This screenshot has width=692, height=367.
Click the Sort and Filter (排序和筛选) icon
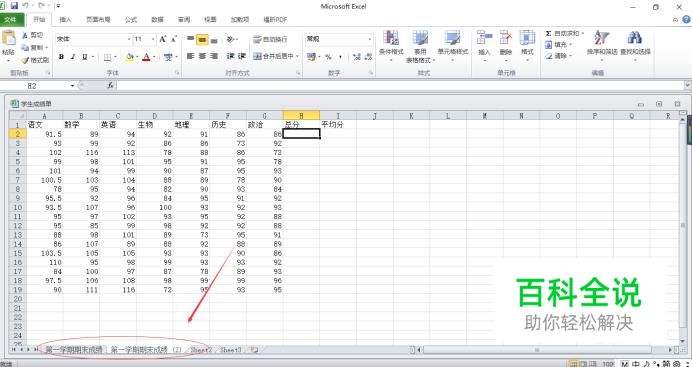tap(602, 37)
